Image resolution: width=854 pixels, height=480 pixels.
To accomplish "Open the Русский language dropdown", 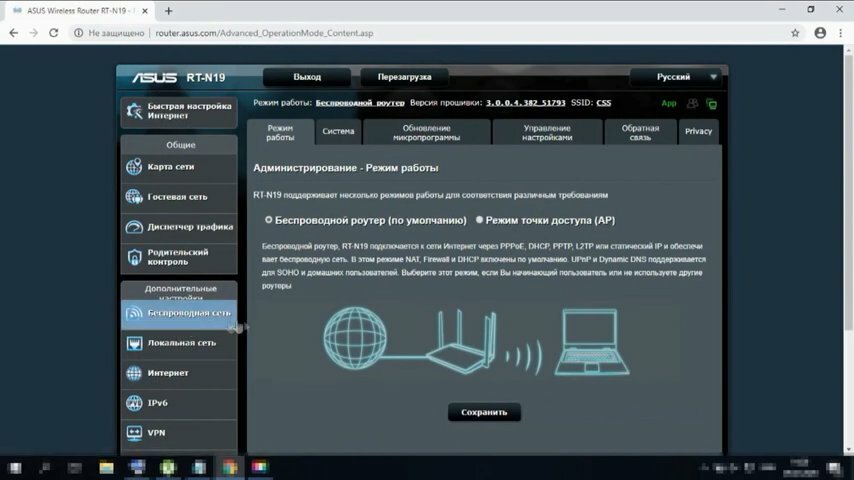I will [x=675, y=77].
